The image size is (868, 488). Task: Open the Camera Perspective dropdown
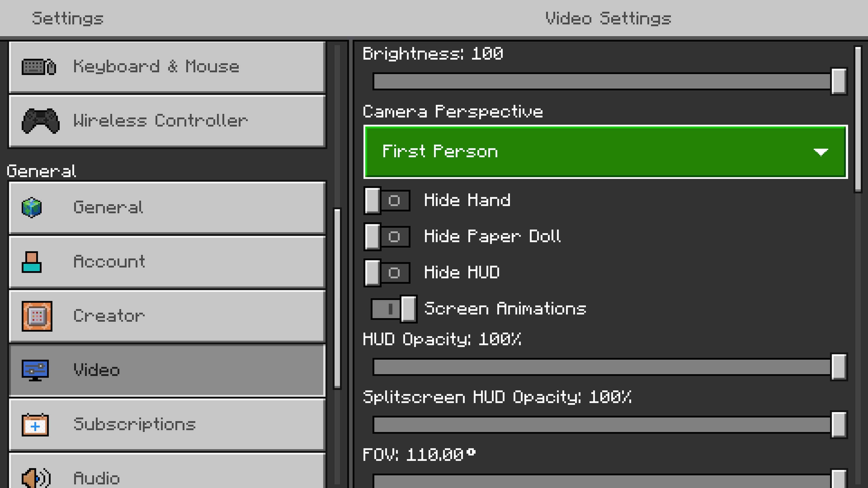pos(605,152)
